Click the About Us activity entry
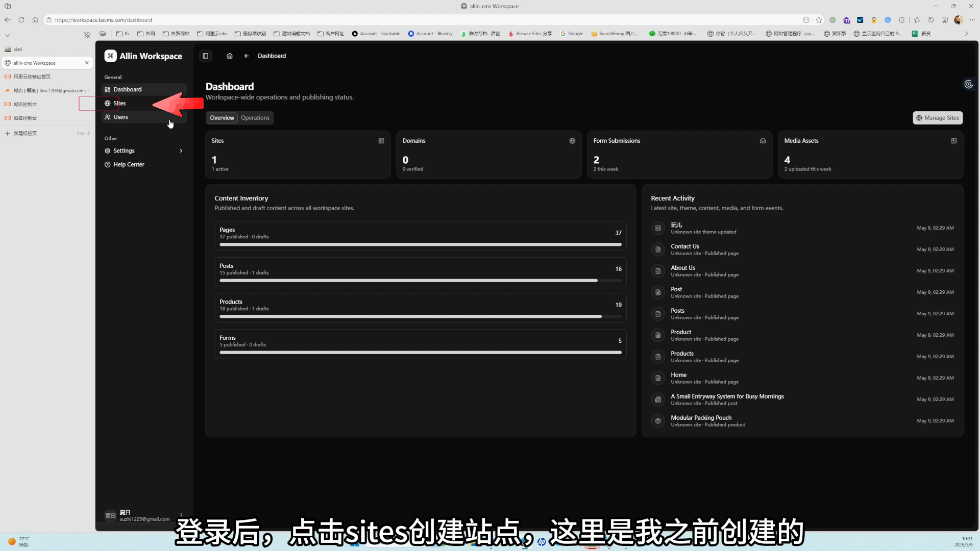 coord(802,271)
